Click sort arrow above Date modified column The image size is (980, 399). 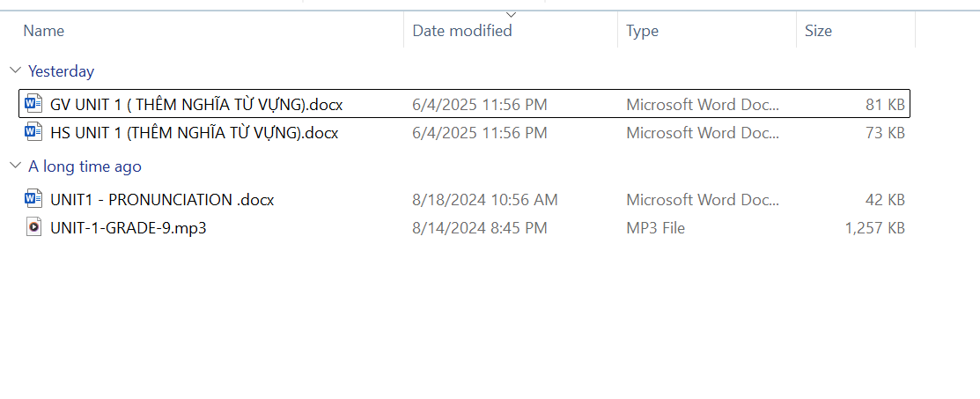(511, 14)
